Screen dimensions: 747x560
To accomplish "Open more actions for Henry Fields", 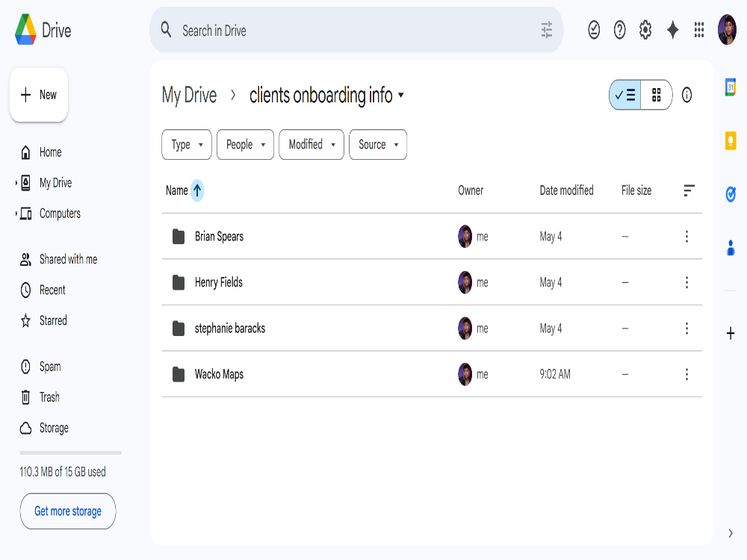I will point(686,282).
